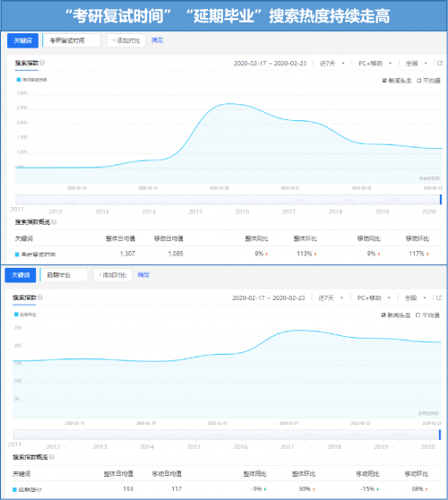Focus keyword input containing 延期毕业
448x500 pixels.
[64, 275]
